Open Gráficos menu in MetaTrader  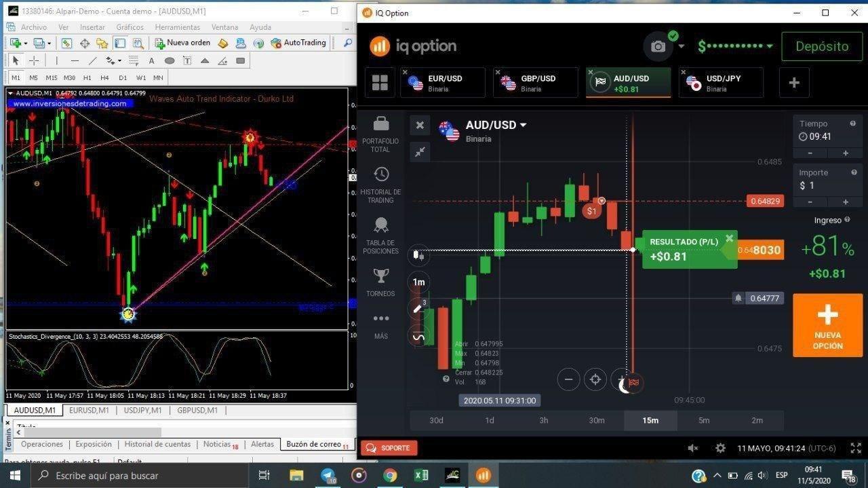click(x=130, y=27)
